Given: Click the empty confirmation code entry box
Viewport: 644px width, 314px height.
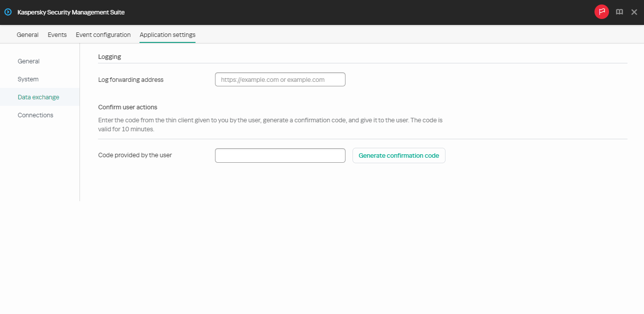Looking at the screenshot, I should [x=280, y=155].
